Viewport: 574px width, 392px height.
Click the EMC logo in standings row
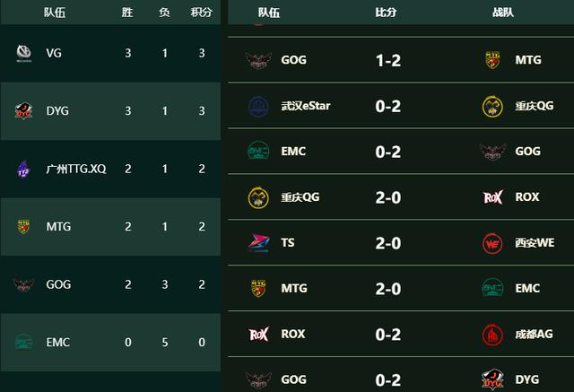[24, 343]
